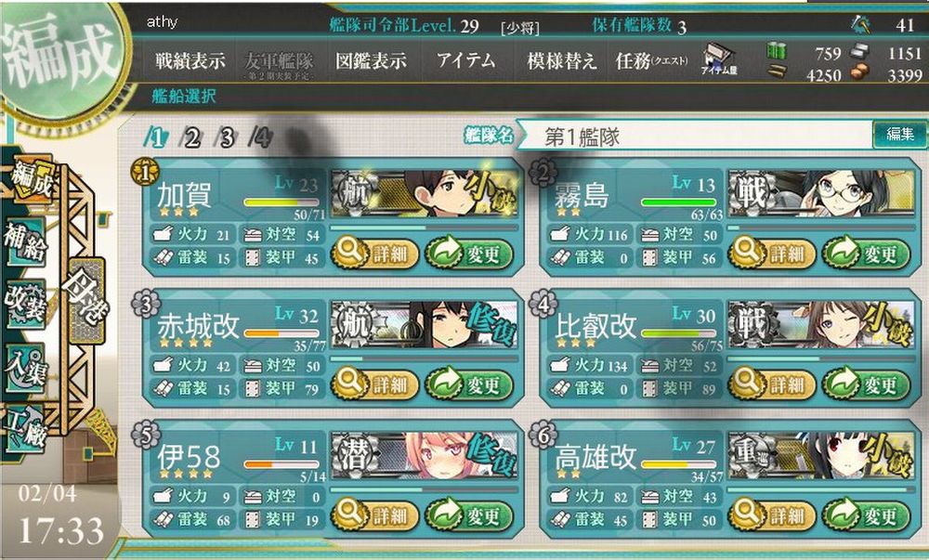Screen dimensions: 929x560
Task: Open the 図鑑表示 menu item
Action: (x=371, y=60)
